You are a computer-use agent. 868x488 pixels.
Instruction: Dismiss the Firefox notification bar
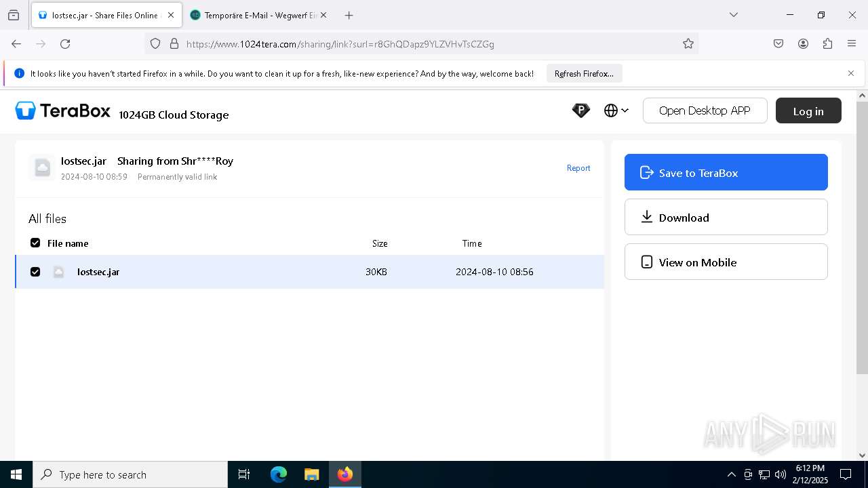click(x=851, y=73)
